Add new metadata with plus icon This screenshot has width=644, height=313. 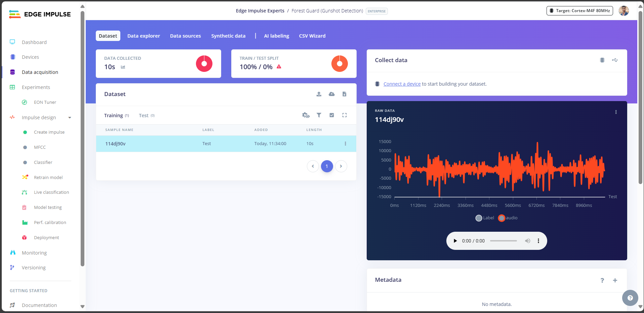coord(615,280)
